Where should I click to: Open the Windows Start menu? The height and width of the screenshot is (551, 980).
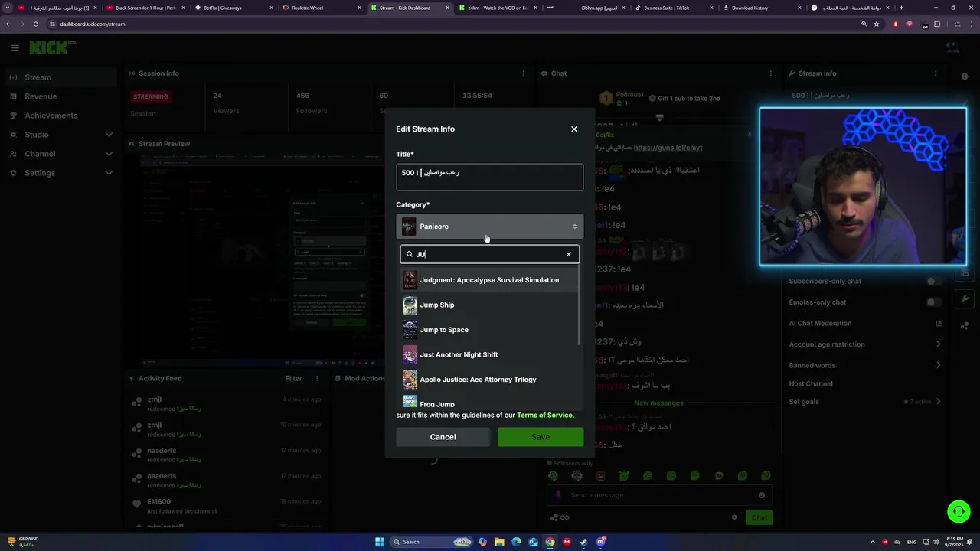coord(379,542)
